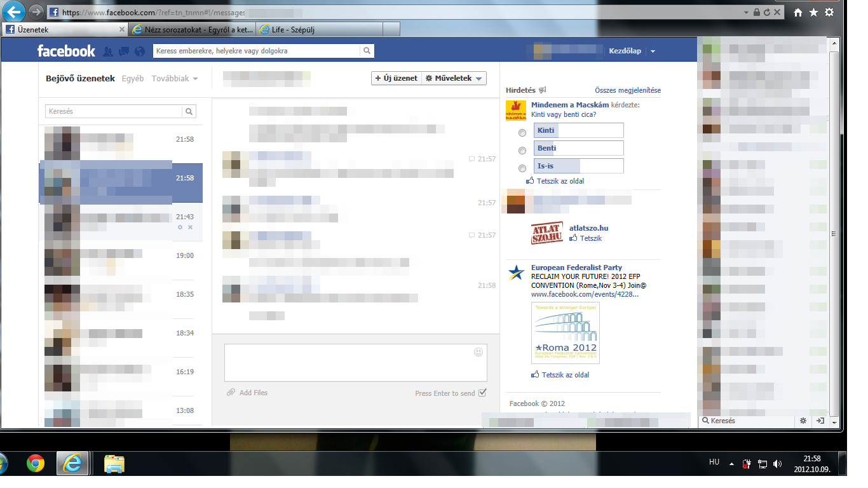Screen dimensions: 868x488
Task: Select the Benti radio button
Action: [522, 151]
